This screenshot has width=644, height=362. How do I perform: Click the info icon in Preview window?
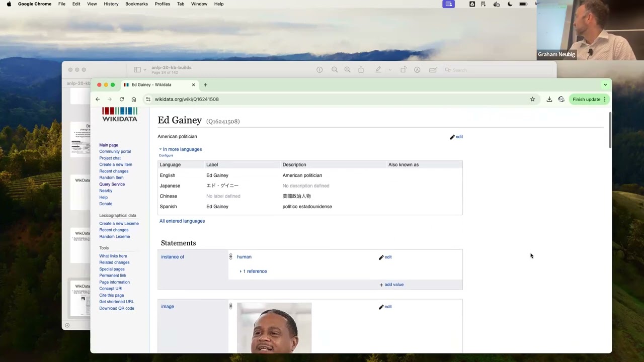tap(319, 70)
